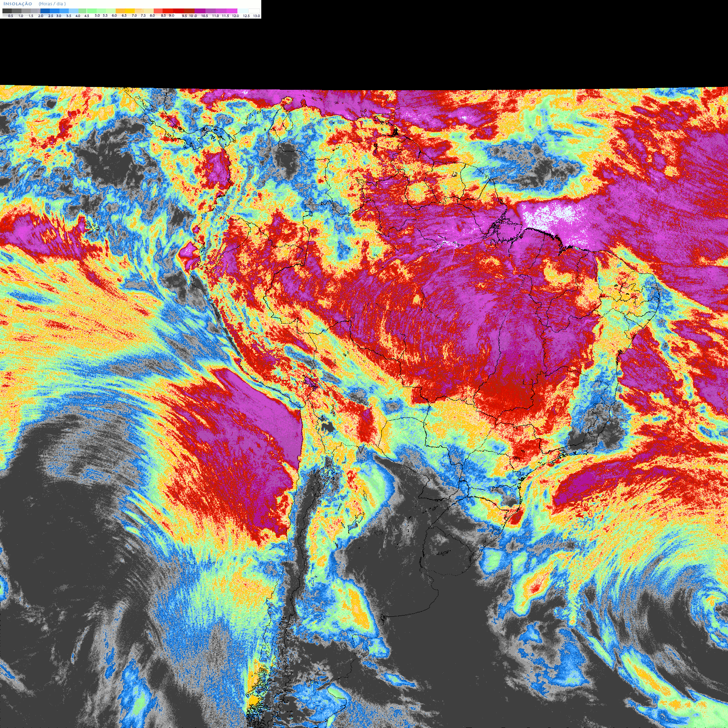Click the orange 6.5 legend swatch
The height and width of the screenshot is (728, 728).
(x=120, y=11)
